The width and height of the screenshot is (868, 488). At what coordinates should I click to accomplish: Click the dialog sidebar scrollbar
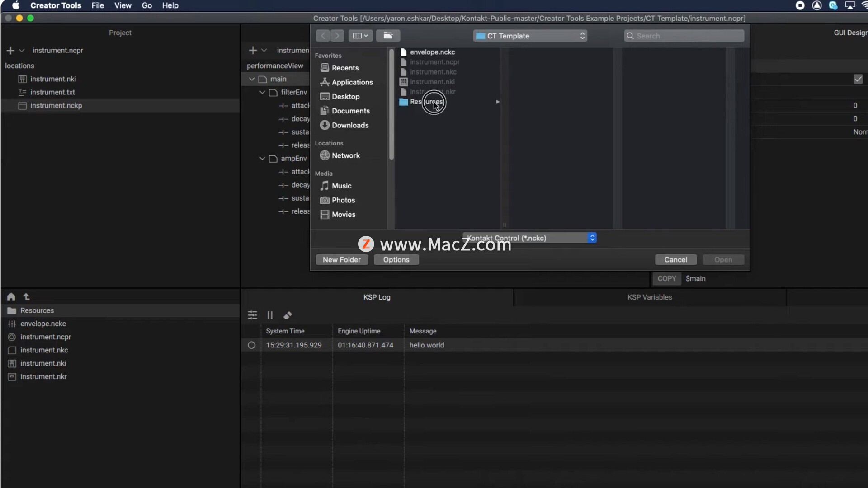coord(392,104)
